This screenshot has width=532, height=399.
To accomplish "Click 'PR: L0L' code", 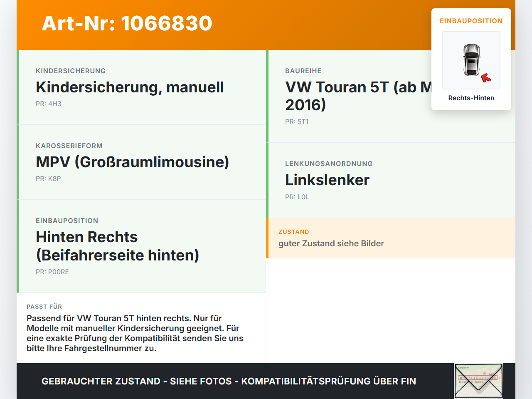I will (x=297, y=197).
